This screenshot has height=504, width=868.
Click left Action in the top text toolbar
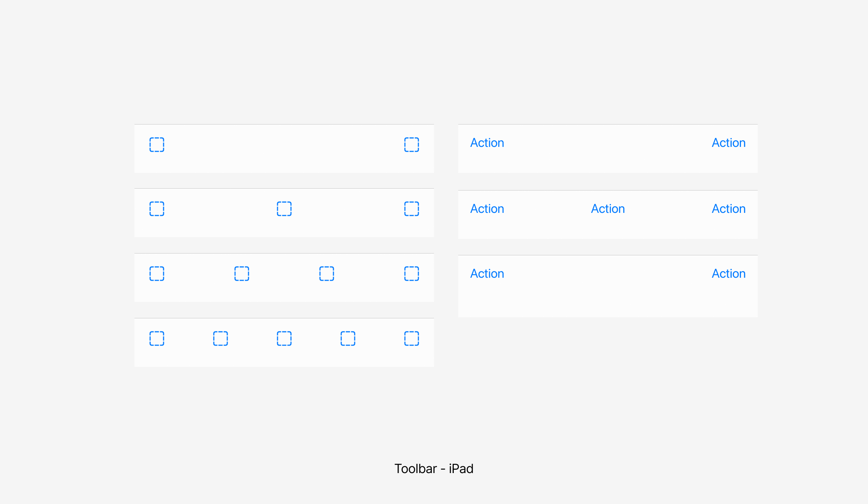pyautogui.click(x=487, y=143)
